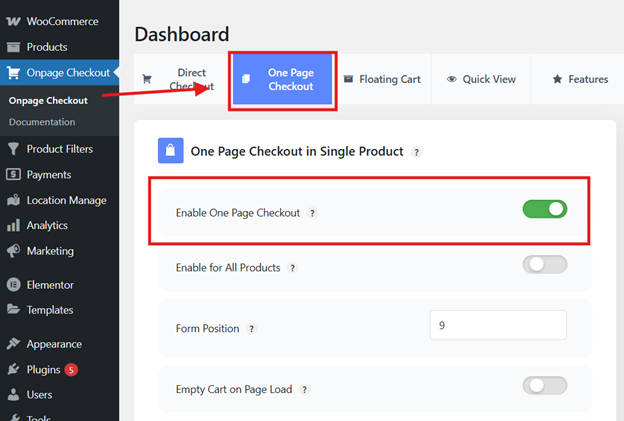Select the Features tab

(x=581, y=80)
